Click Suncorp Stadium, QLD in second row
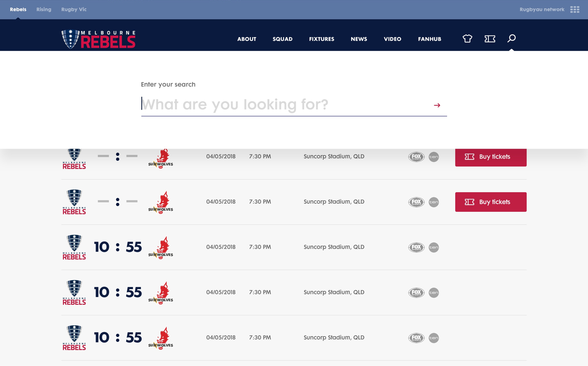The image size is (588, 366). coord(334,202)
